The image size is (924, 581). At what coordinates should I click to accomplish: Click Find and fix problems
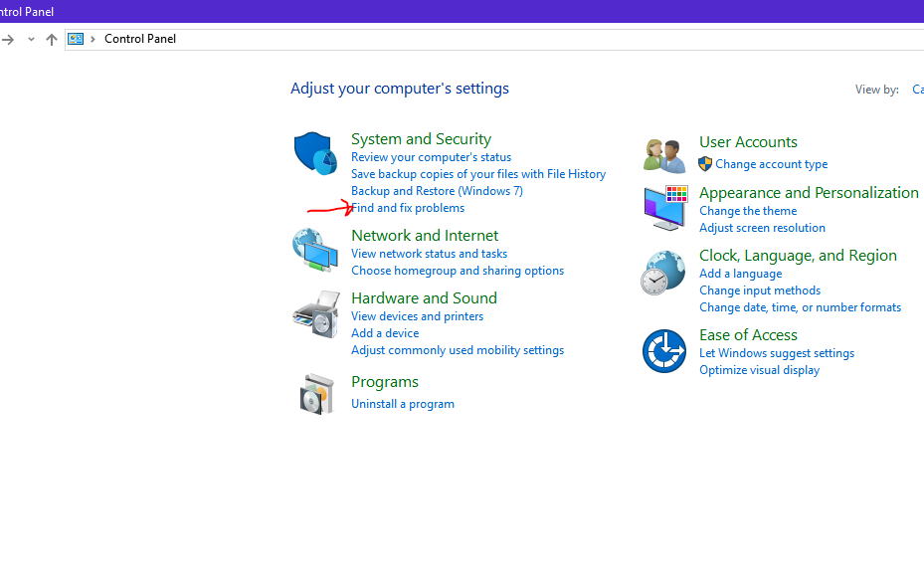[x=407, y=207]
